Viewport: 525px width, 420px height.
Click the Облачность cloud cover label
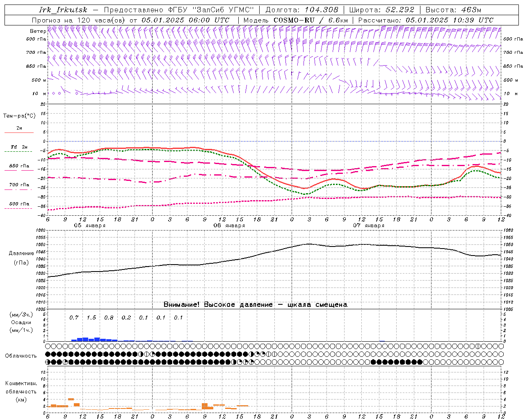pos(21,356)
